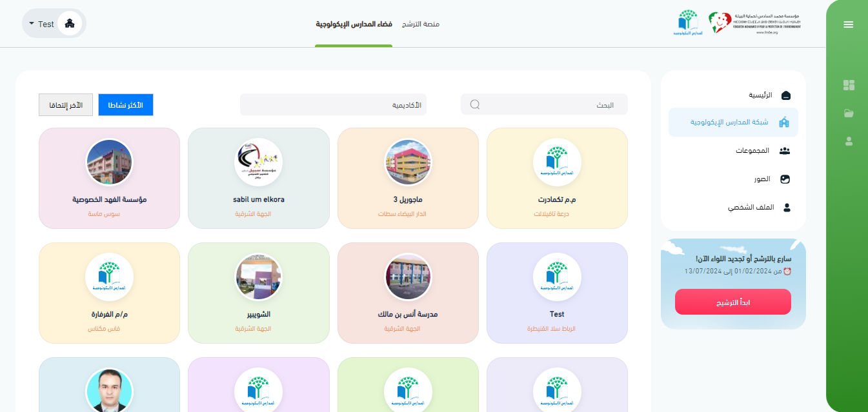Open the الأكاديمية academy dropdown
The height and width of the screenshot is (412, 868).
[333, 104]
